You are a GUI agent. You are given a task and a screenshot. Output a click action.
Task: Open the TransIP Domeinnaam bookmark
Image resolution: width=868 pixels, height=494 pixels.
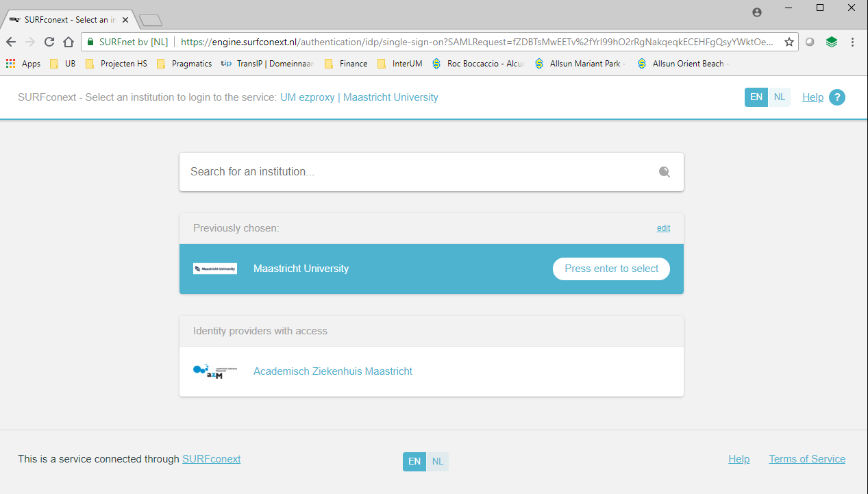[x=267, y=64]
